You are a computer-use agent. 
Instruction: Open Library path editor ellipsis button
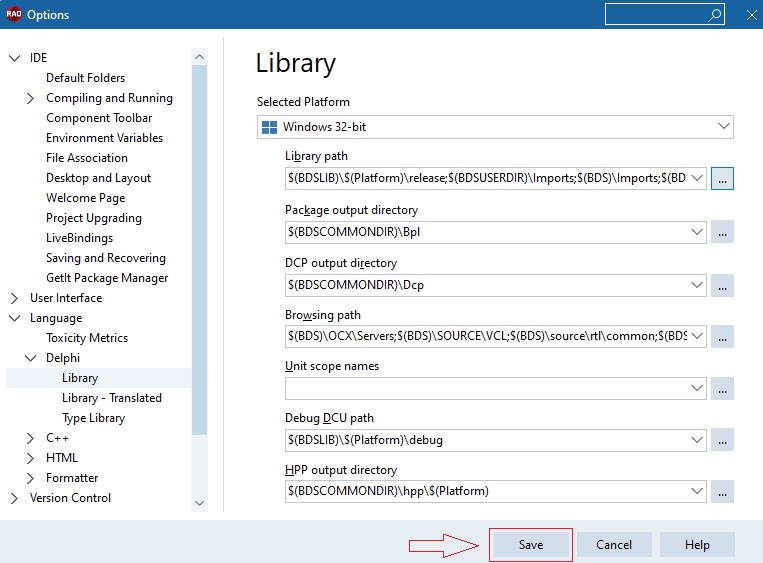[x=722, y=179]
